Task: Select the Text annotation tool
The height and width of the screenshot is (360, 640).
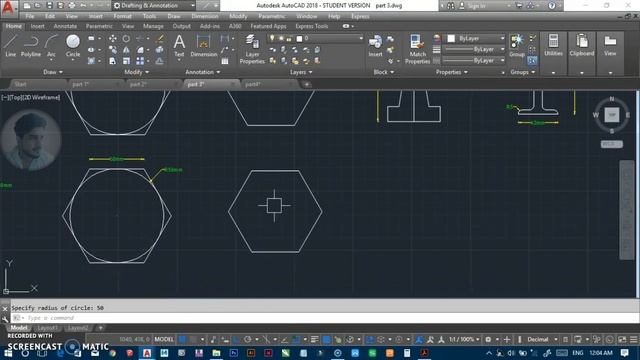Action: pyautogui.click(x=179, y=45)
